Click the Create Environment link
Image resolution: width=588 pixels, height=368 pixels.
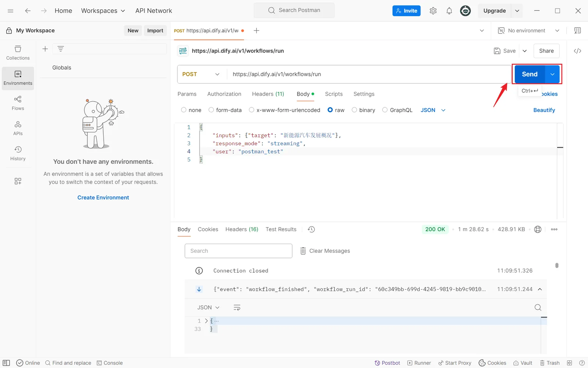click(x=103, y=198)
